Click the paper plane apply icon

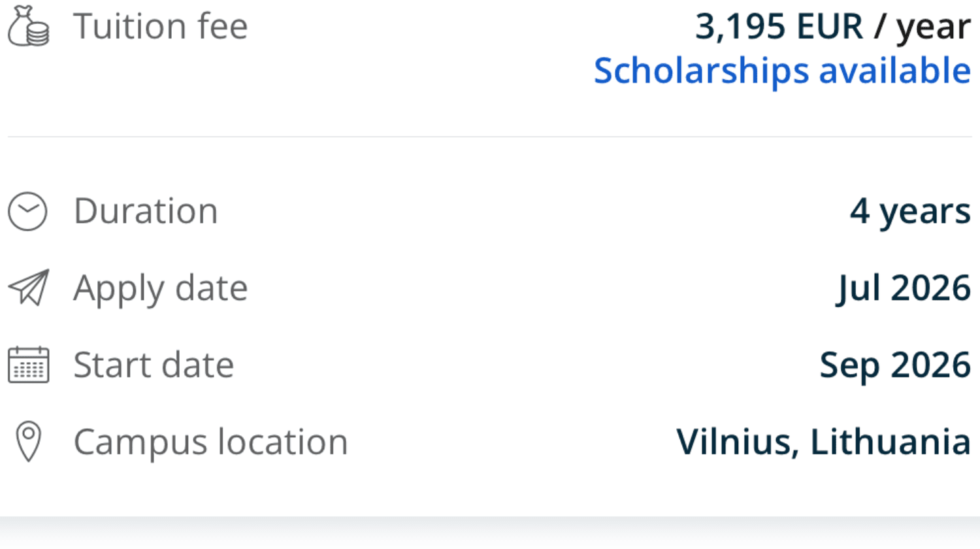29,288
